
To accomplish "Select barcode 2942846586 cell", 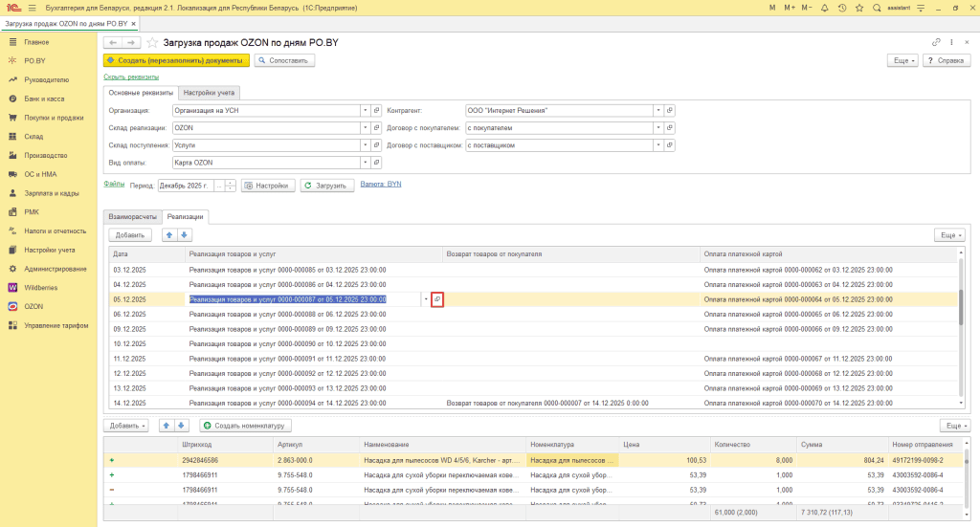I will tap(226, 460).
